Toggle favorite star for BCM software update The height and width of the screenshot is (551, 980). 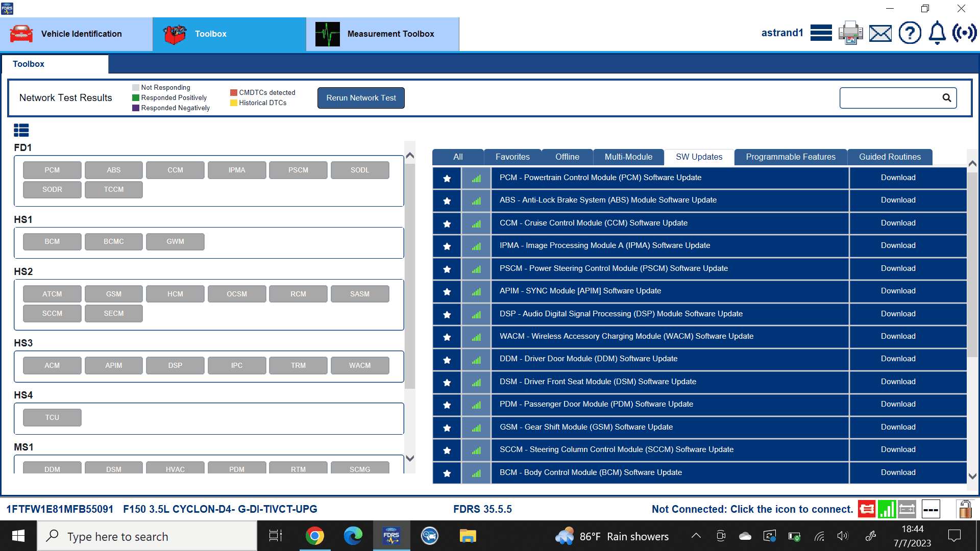coord(447,473)
